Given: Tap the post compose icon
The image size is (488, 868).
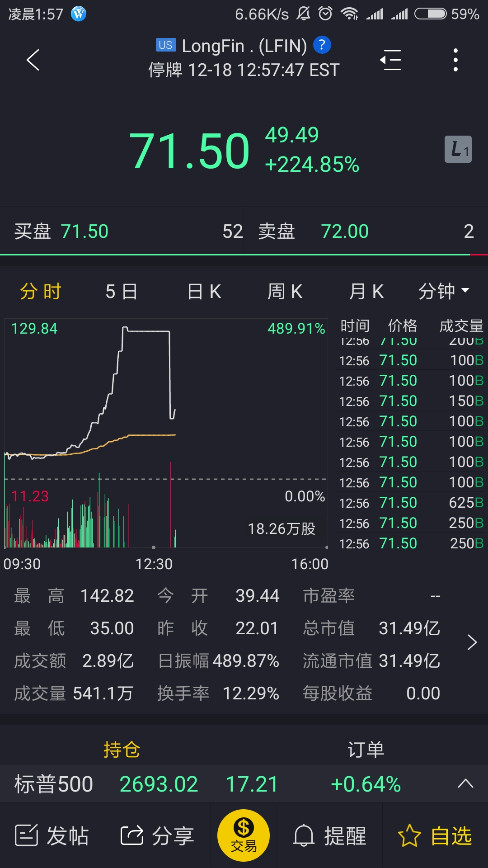Looking at the screenshot, I should (x=26, y=835).
